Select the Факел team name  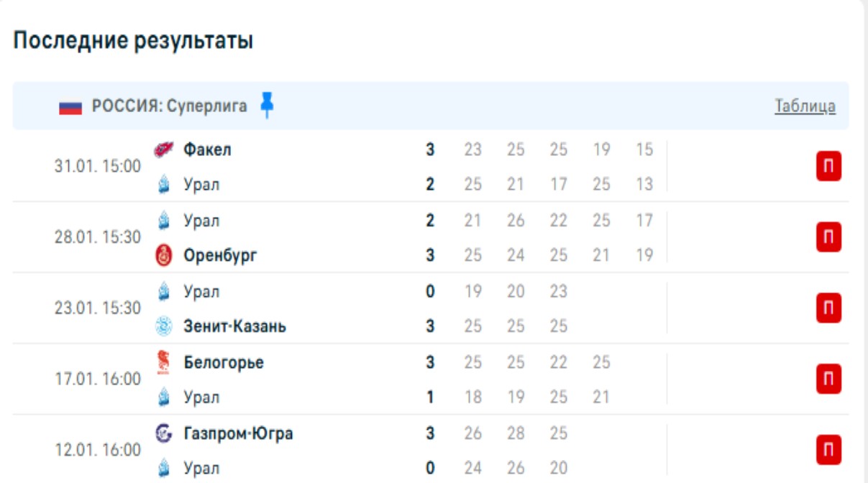(207, 149)
